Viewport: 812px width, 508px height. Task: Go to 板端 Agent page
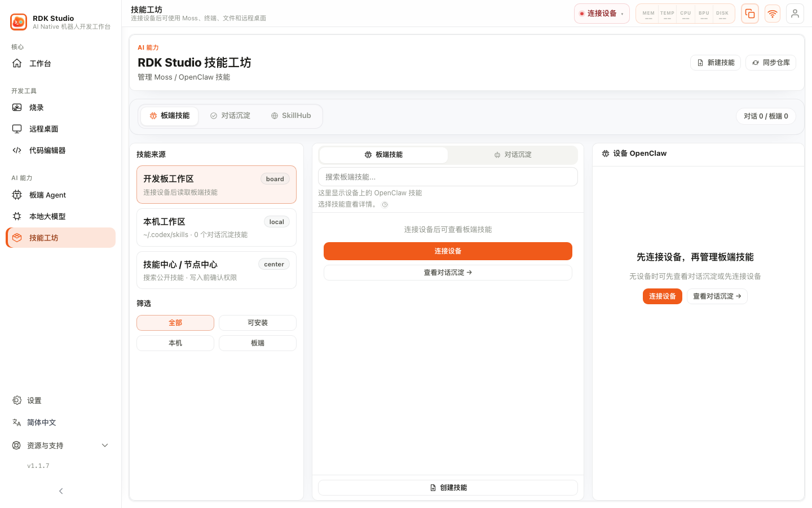pyautogui.click(x=60, y=195)
